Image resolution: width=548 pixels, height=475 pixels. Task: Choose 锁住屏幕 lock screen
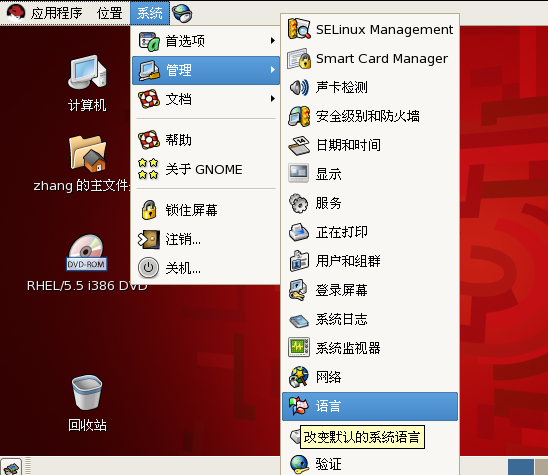[x=206, y=210]
